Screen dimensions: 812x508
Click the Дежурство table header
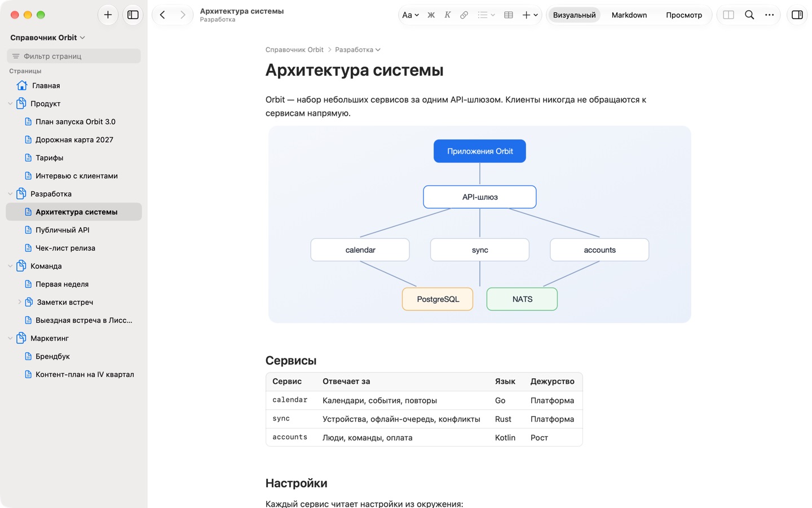tap(553, 382)
